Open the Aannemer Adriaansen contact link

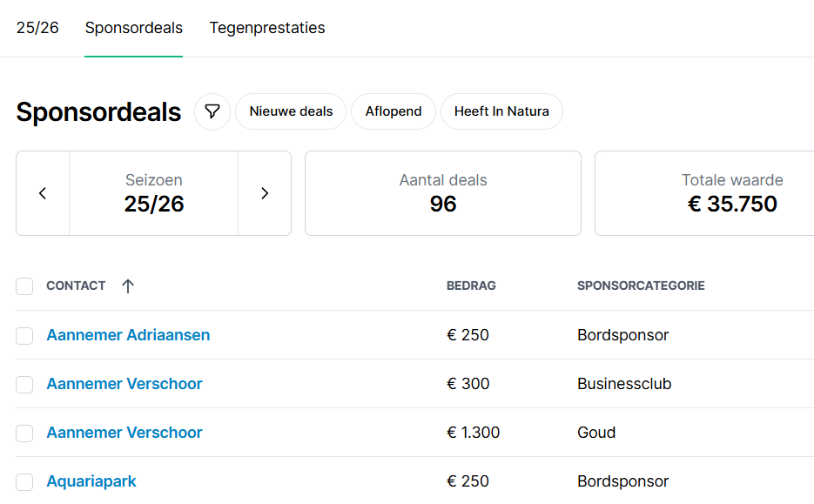(128, 335)
